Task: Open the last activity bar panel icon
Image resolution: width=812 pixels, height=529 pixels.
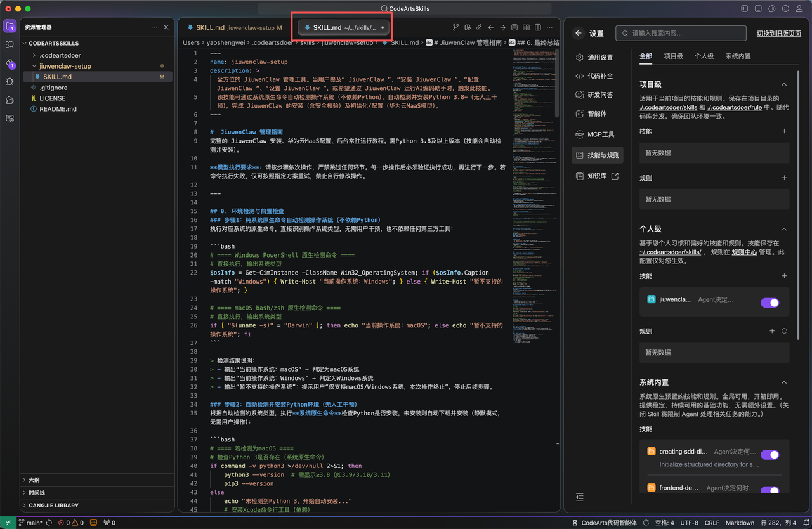Action: (10, 119)
